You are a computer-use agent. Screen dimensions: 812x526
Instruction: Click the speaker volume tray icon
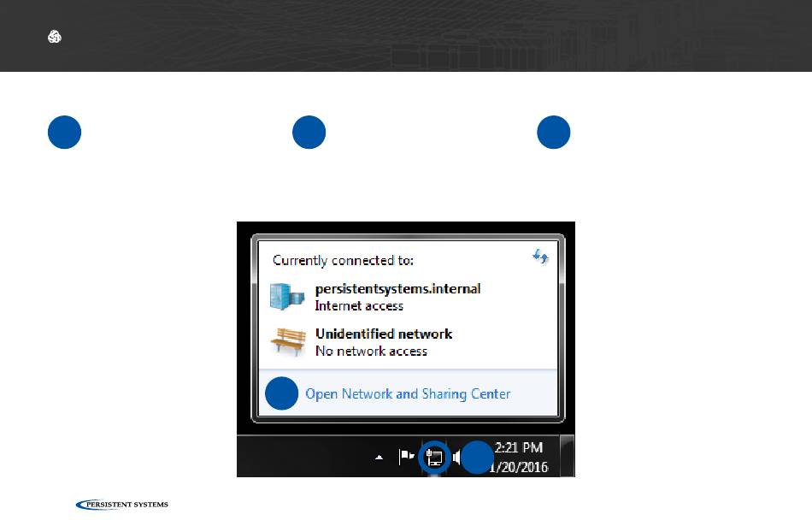pos(456,457)
